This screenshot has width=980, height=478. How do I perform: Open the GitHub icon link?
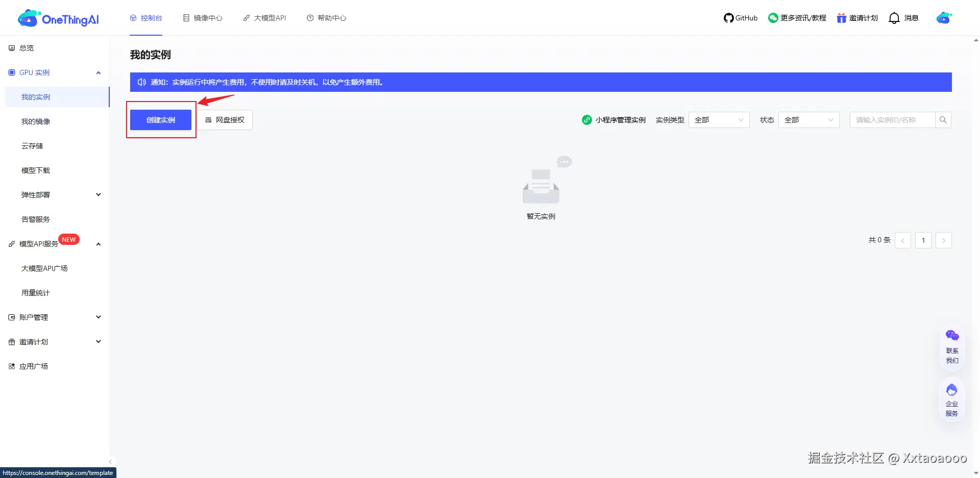[x=728, y=18]
